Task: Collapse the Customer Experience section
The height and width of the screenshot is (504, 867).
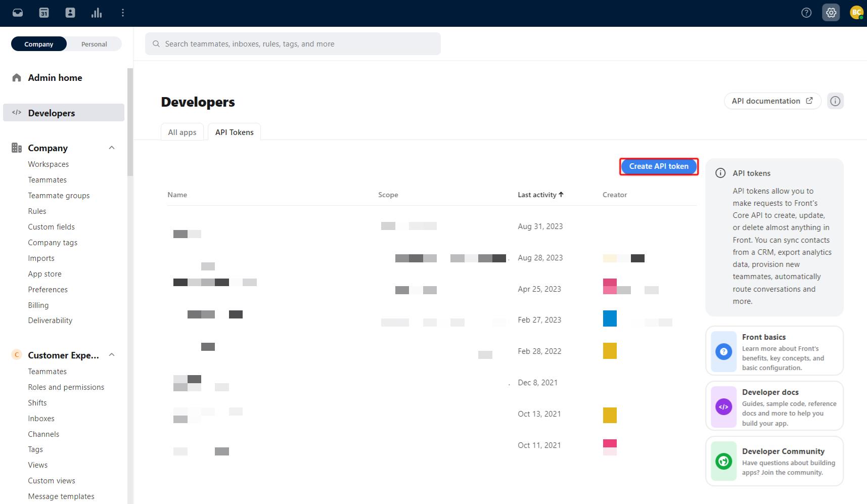Action: point(111,355)
